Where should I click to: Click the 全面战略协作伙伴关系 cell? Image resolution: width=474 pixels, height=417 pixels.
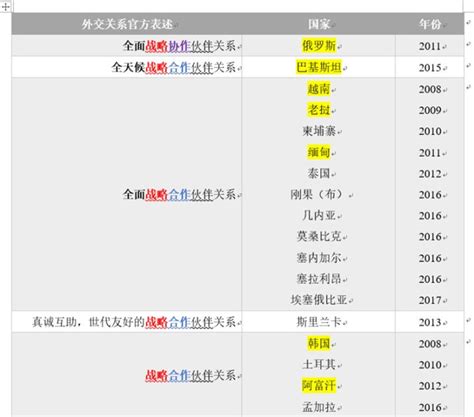pos(127,46)
